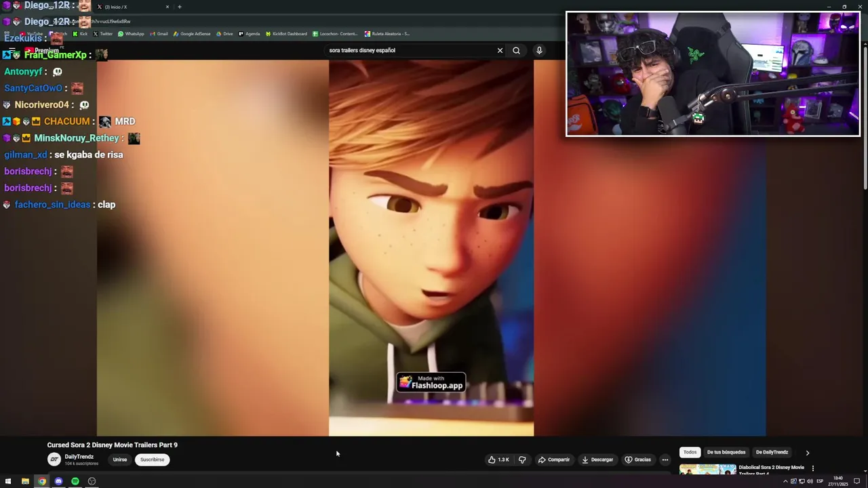Open the Twitter bookmark
Viewport: 868px width, 488px height.
click(103, 34)
